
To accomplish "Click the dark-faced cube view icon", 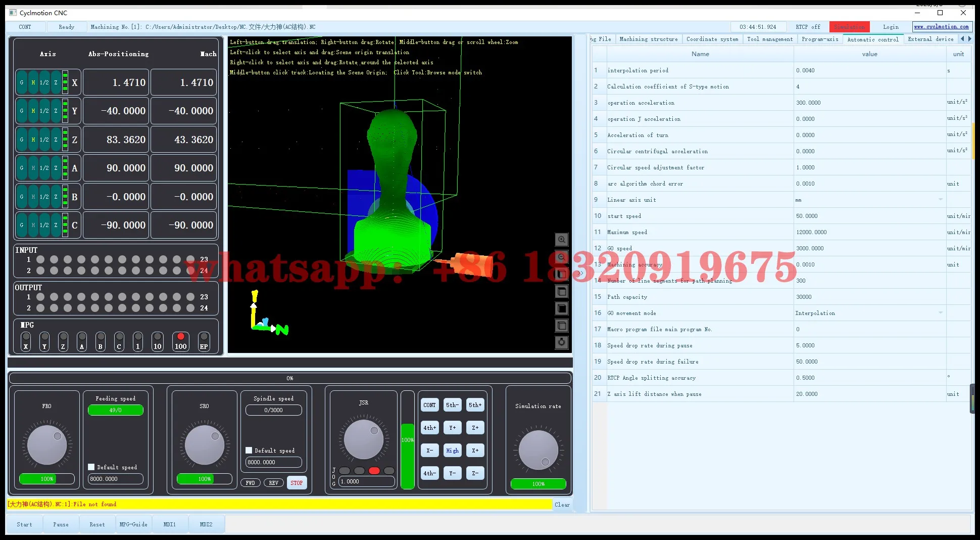I will point(561,308).
